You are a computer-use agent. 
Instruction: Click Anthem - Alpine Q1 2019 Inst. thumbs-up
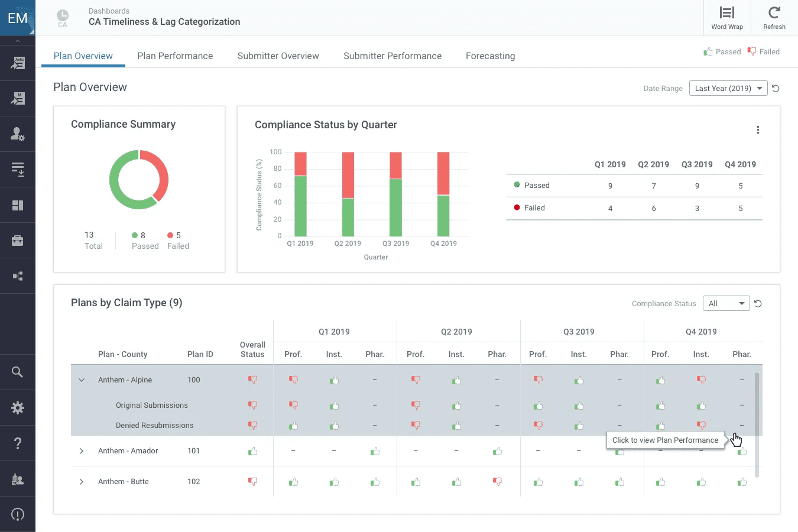click(x=334, y=380)
